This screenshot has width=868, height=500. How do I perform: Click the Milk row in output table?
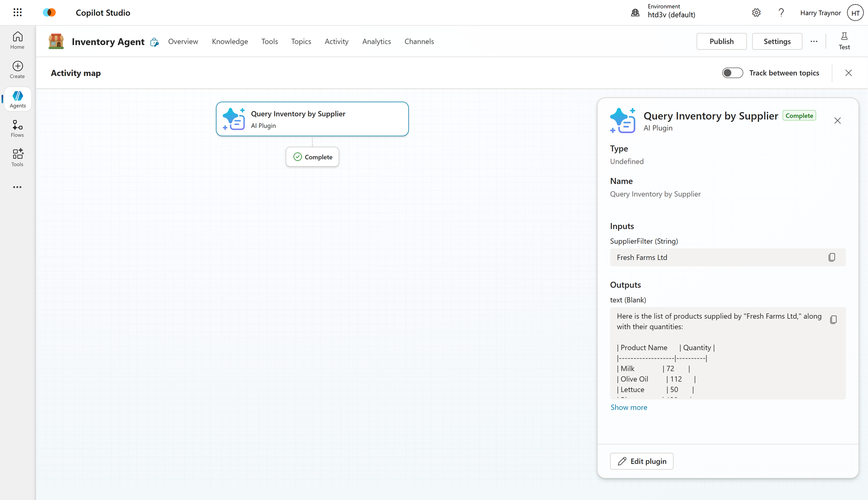[653, 369]
